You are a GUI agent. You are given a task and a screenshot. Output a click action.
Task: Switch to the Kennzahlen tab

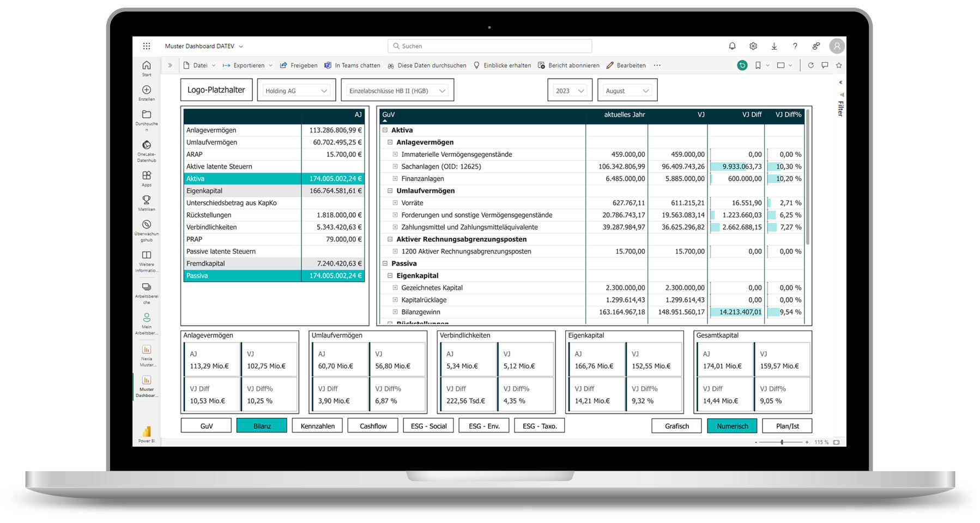point(317,426)
